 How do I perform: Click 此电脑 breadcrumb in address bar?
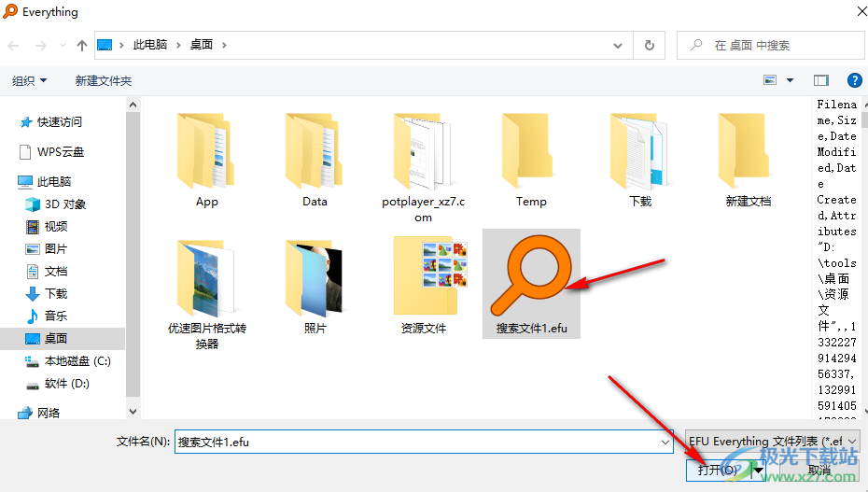(150, 45)
